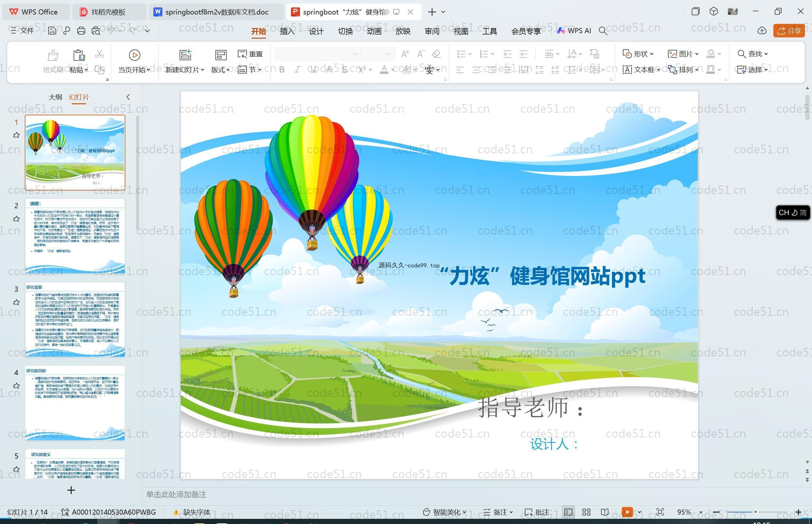This screenshot has height=524, width=812.
Task: Click the Print icon in quick toolbar
Action: (81, 31)
